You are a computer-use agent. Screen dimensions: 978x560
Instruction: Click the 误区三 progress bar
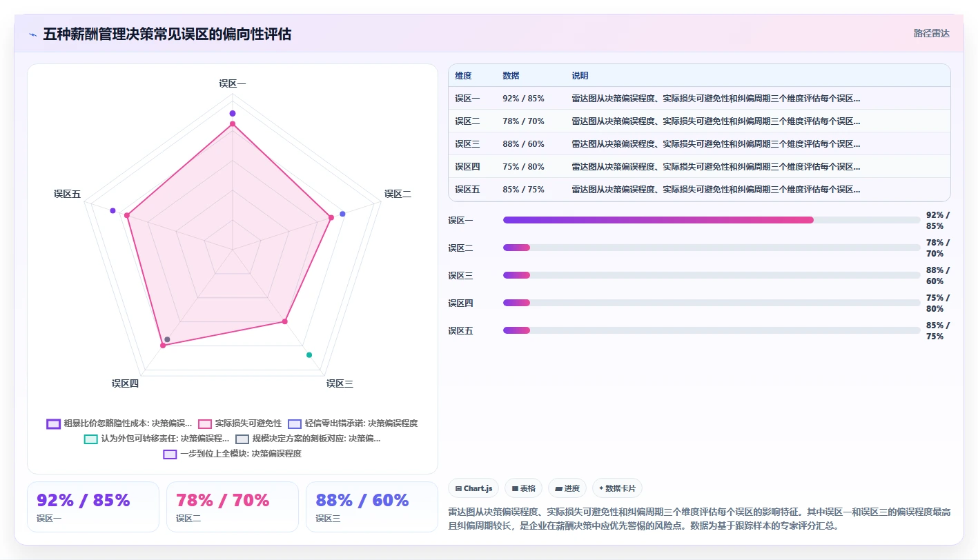pyautogui.click(x=712, y=275)
